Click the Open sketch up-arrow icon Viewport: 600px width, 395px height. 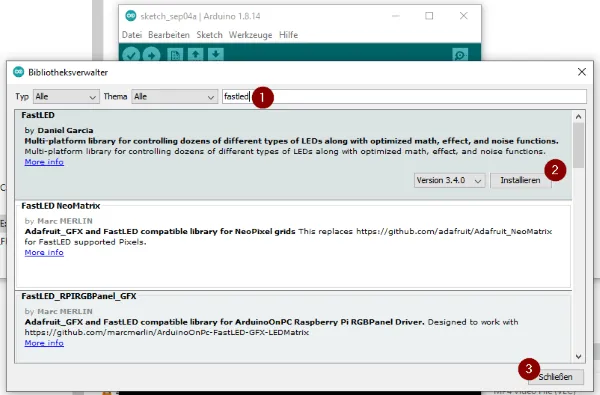195,55
